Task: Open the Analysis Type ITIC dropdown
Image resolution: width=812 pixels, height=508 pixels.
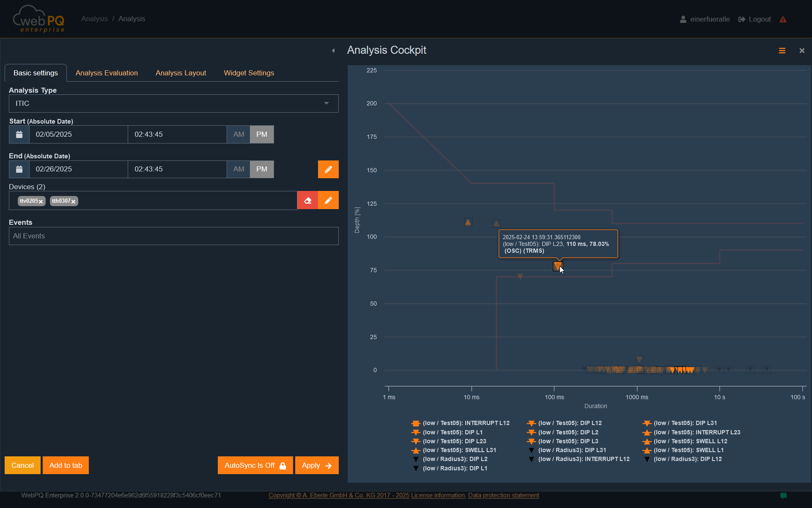Action: (x=173, y=103)
